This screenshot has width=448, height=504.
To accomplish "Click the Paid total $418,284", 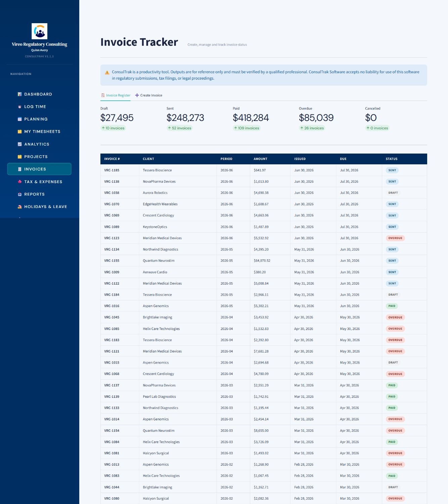I will (x=251, y=118).
